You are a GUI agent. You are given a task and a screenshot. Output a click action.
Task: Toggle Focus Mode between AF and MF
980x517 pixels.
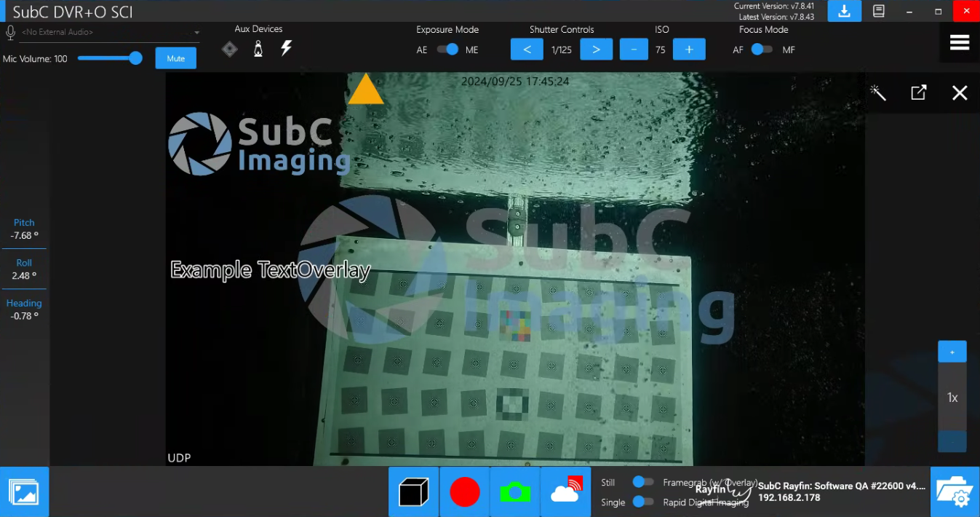(x=761, y=50)
